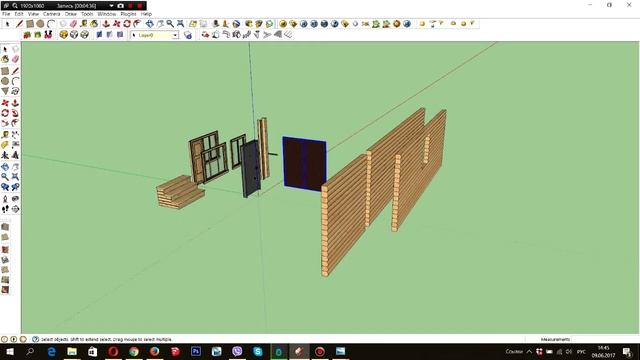640x360 pixels.
Task: Open the File menu
Action: click(6, 14)
